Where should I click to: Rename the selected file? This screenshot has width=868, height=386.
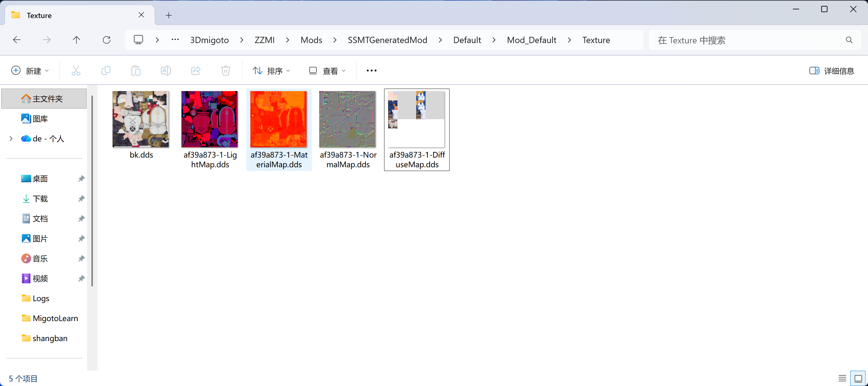166,71
